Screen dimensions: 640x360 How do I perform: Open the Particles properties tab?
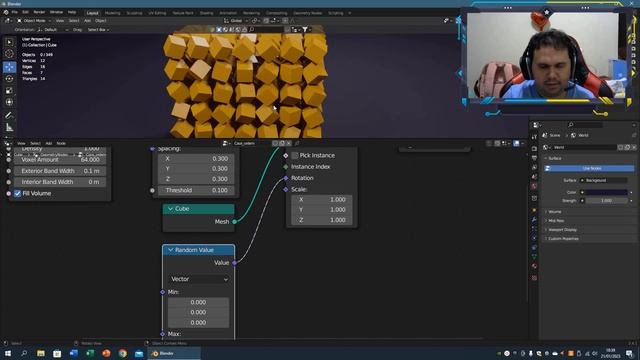tap(534, 229)
